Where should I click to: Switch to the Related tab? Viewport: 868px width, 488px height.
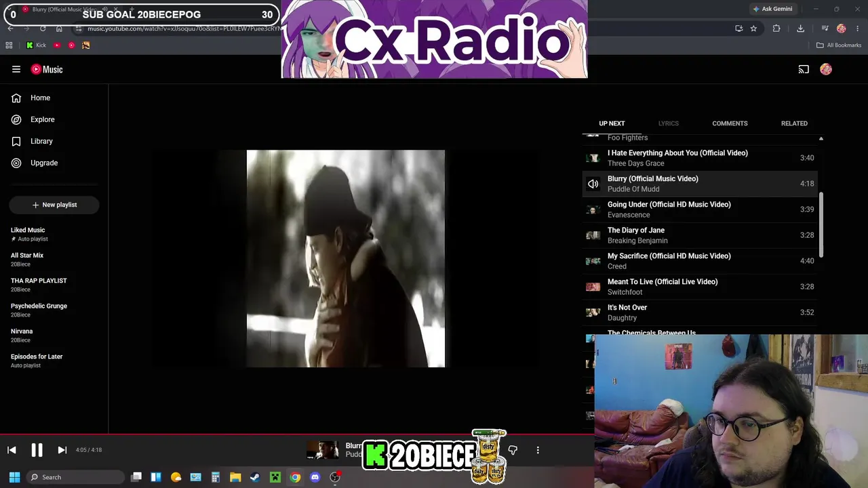pos(794,123)
